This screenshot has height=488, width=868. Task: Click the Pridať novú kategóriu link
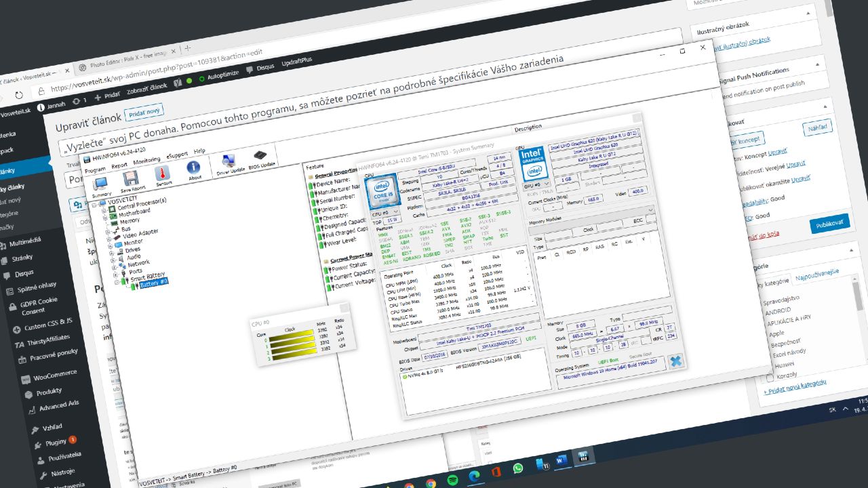795,388
